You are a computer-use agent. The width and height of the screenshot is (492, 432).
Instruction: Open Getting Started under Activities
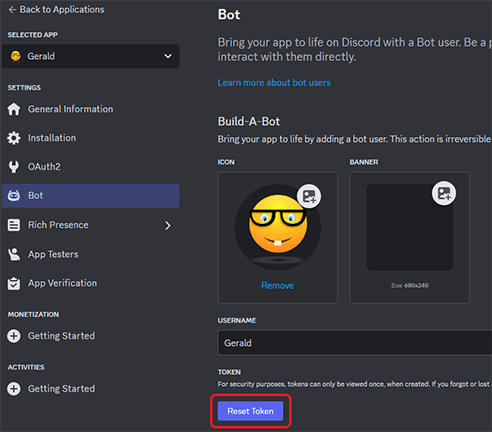pos(61,389)
